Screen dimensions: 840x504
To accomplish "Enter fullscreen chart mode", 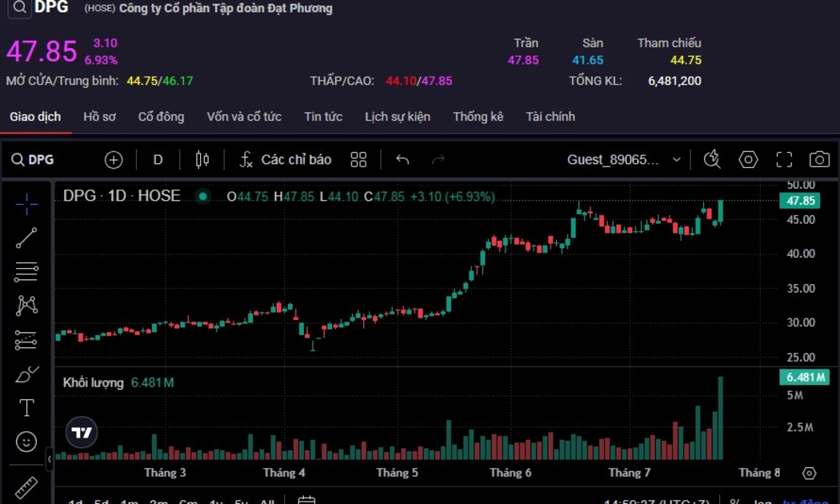I will (784, 159).
